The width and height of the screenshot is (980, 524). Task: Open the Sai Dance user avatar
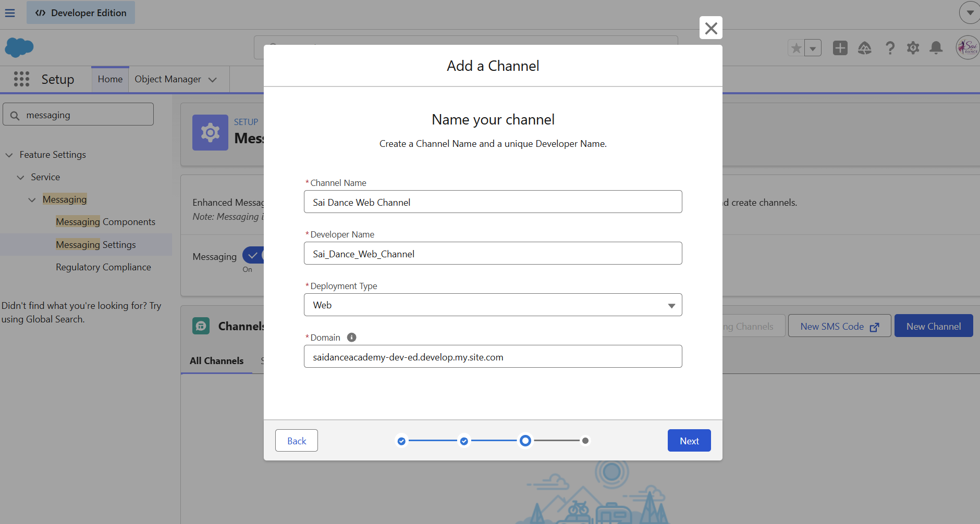tap(968, 47)
